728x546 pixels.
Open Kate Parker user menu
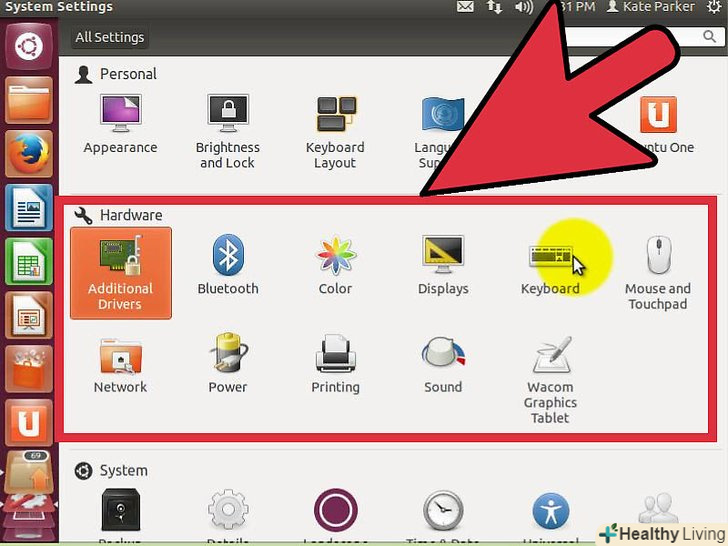pyautogui.click(x=651, y=6)
